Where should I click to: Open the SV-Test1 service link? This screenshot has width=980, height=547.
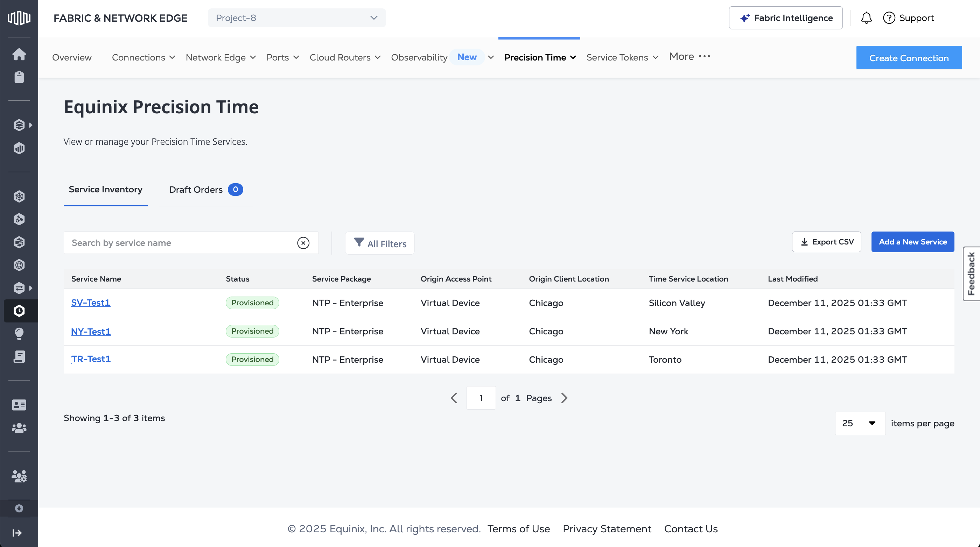91,303
